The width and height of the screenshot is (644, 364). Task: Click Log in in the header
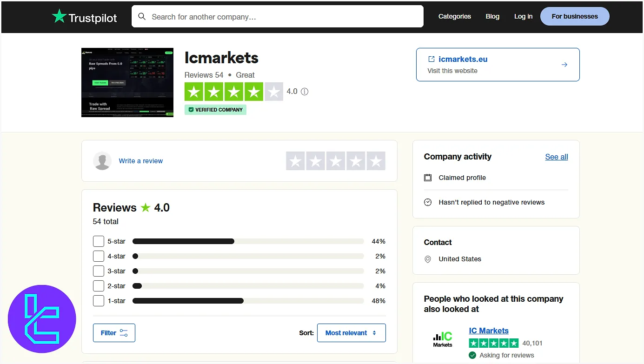coord(523,16)
